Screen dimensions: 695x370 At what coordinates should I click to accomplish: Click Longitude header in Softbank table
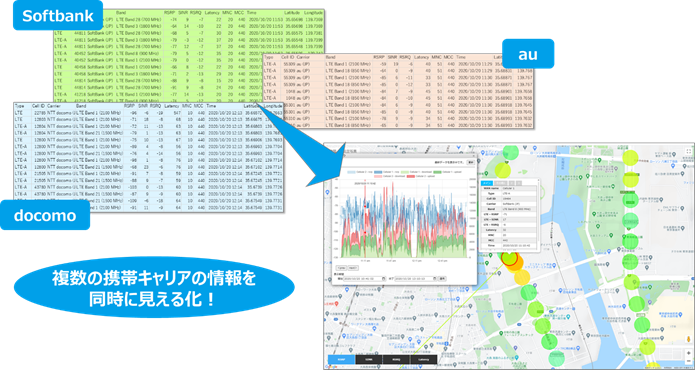pyautogui.click(x=313, y=13)
